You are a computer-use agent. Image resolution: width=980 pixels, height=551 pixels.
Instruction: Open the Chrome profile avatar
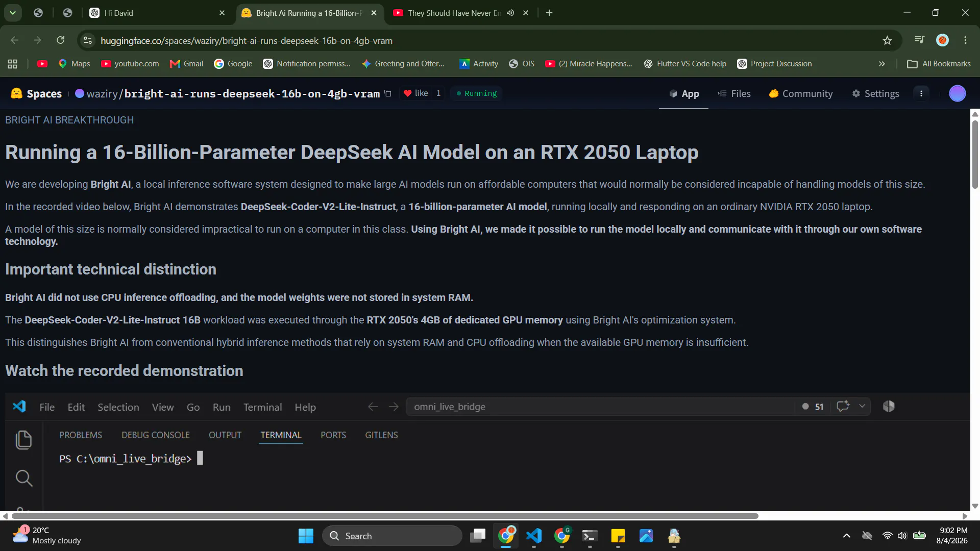click(942, 40)
